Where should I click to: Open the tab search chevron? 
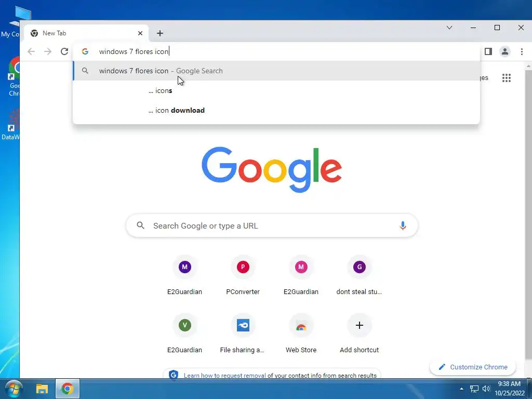point(449,28)
